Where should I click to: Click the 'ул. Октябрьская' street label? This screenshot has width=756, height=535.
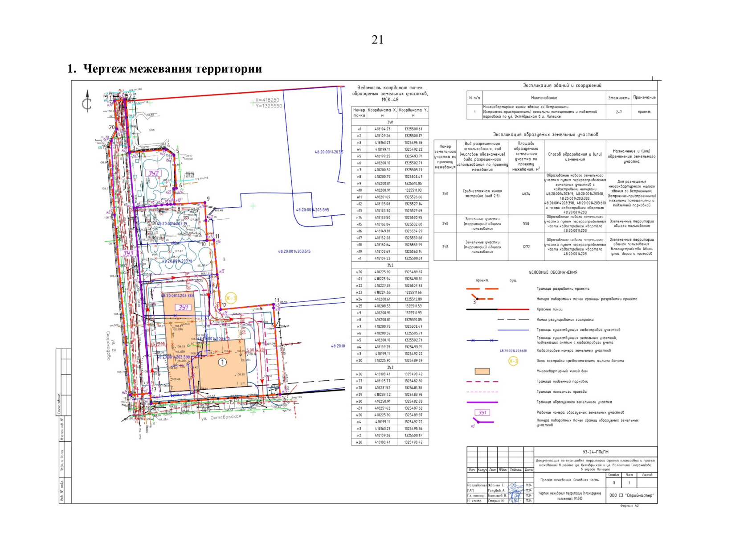(221, 418)
